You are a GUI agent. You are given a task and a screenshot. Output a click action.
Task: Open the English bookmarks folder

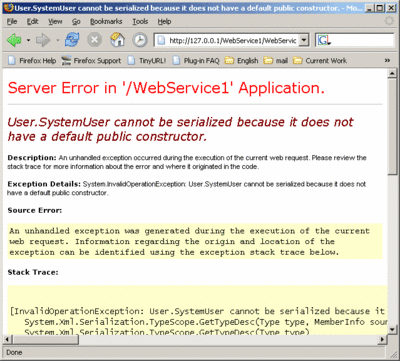(242, 61)
